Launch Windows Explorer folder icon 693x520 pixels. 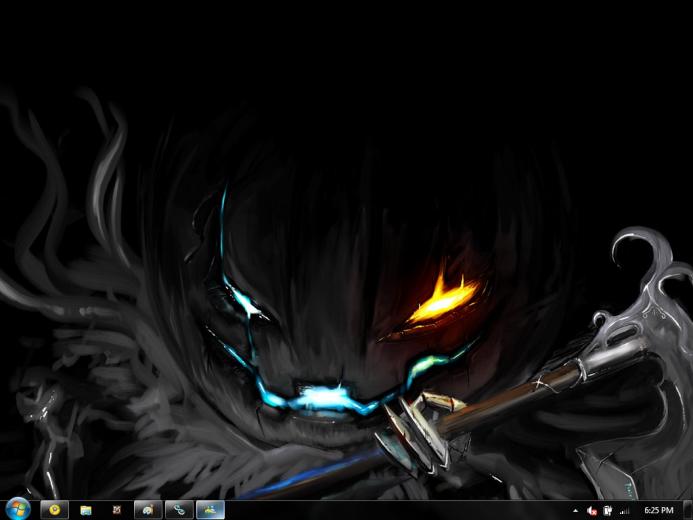click(86, 510)
